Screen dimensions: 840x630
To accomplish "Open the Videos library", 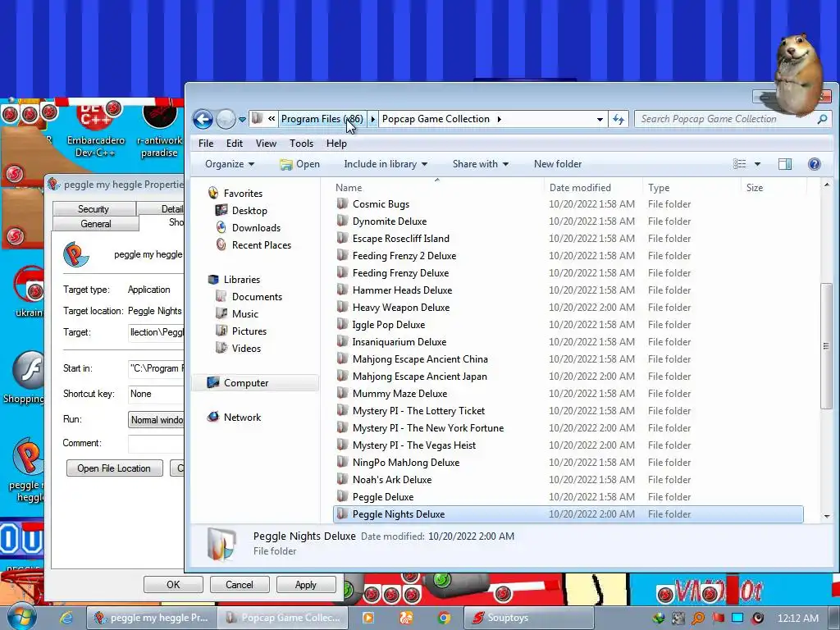I will pyautogui.click(x=246, y=348).
